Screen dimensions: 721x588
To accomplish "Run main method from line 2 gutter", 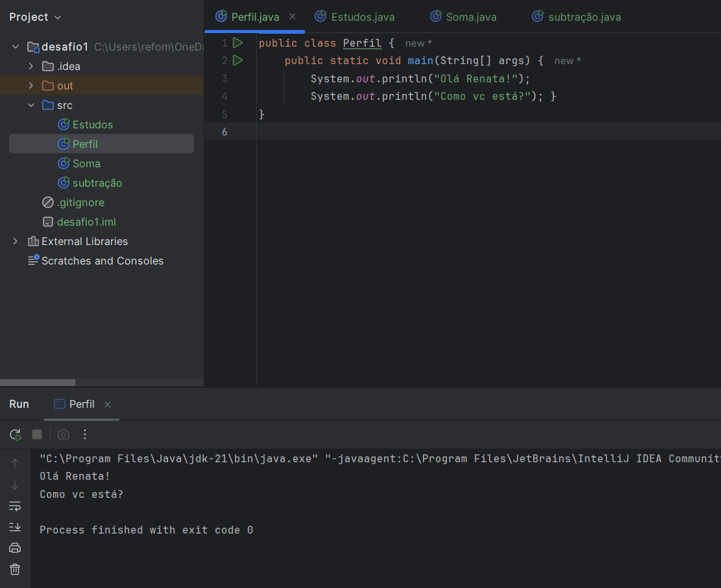I will tap(238, 60).
